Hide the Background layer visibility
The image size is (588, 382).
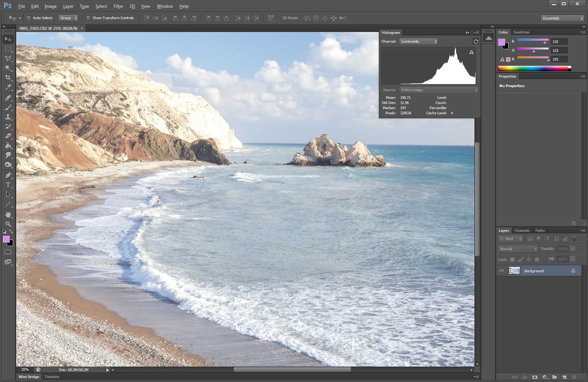[502, 271]
